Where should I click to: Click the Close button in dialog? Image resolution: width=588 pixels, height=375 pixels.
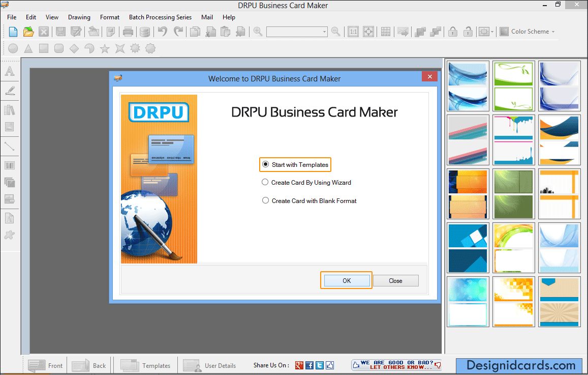point(395,281)
